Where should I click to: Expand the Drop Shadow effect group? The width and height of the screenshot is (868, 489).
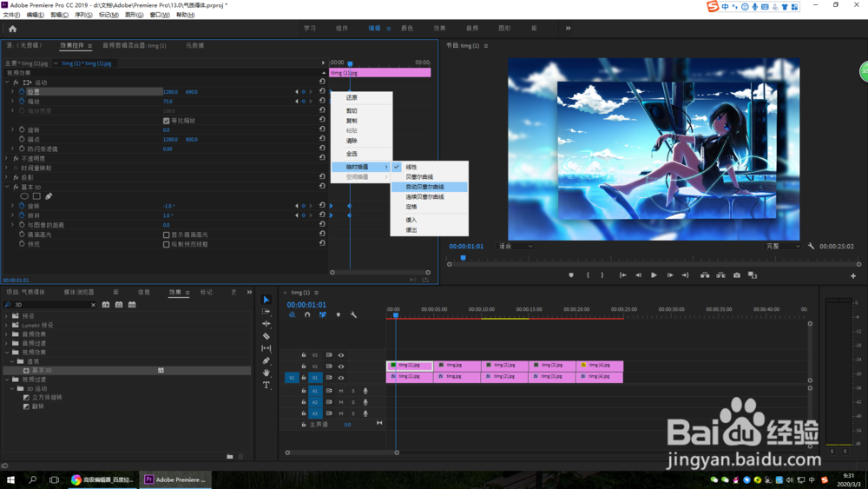pos(7,177)
